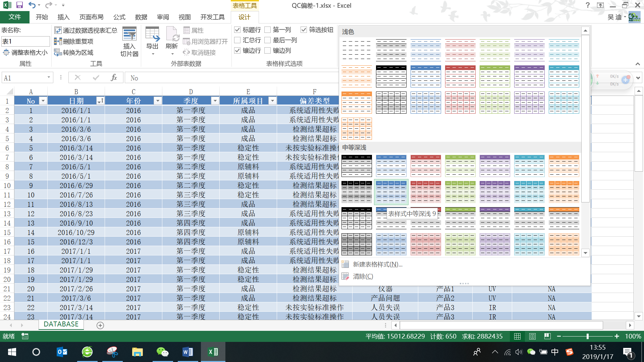
Task: Save workbook using the floppy disk icon
Action: pos(19,5)
